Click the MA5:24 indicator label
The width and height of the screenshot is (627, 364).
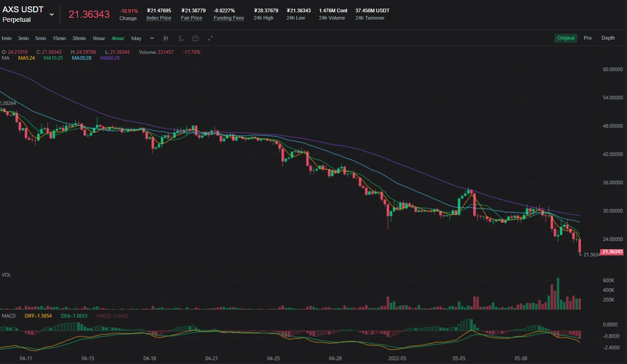[x=26, y=58]
